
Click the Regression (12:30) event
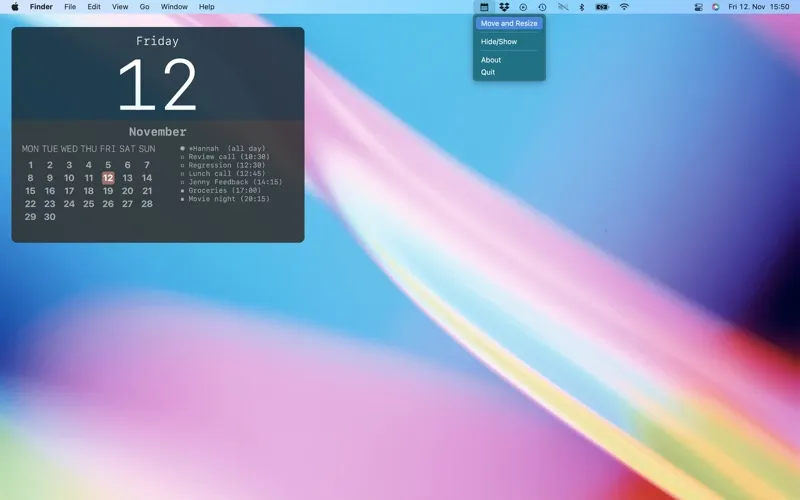coord(223,165)
